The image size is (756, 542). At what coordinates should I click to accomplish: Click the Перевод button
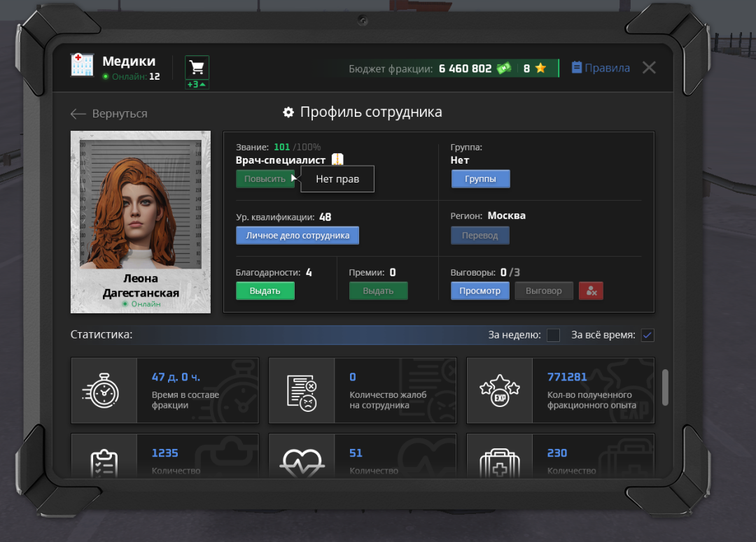pos(480,235)
